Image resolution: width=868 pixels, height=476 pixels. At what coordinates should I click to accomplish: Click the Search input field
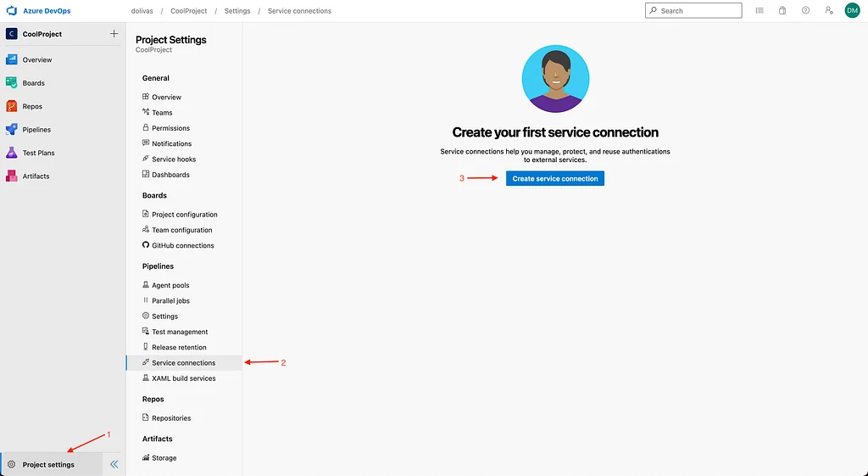point(693,10)
